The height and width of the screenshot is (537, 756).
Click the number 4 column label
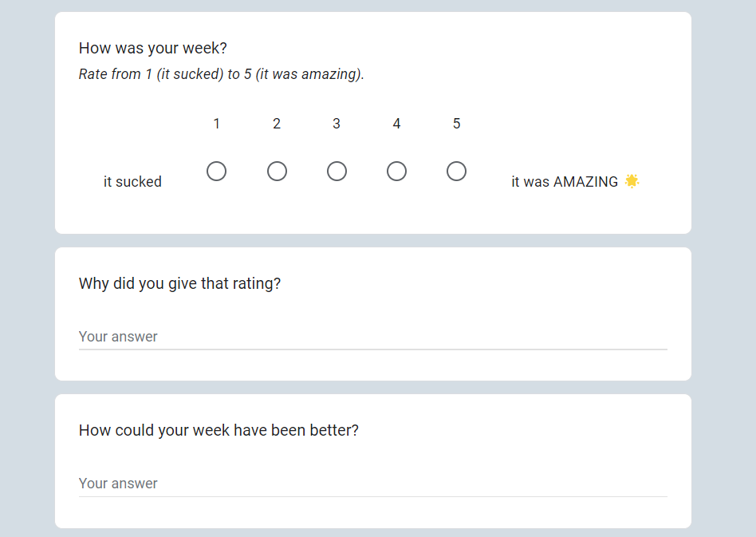[x=396, y=124]
